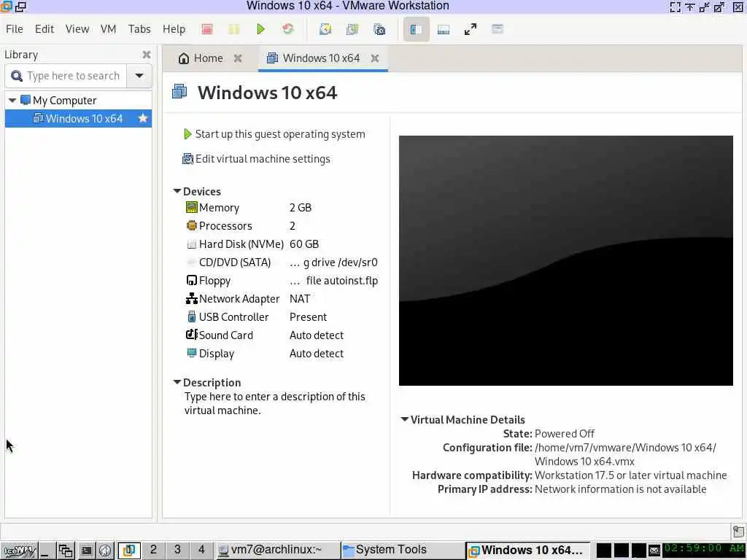Toggle the thumbnail bar toolbar button

(444, 29)
